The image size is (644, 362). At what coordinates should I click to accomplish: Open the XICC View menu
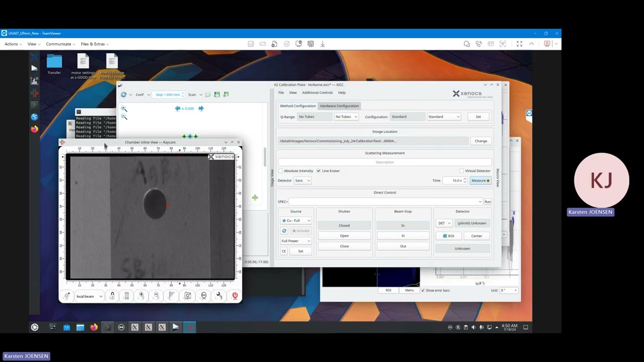[x=293, y=93]
